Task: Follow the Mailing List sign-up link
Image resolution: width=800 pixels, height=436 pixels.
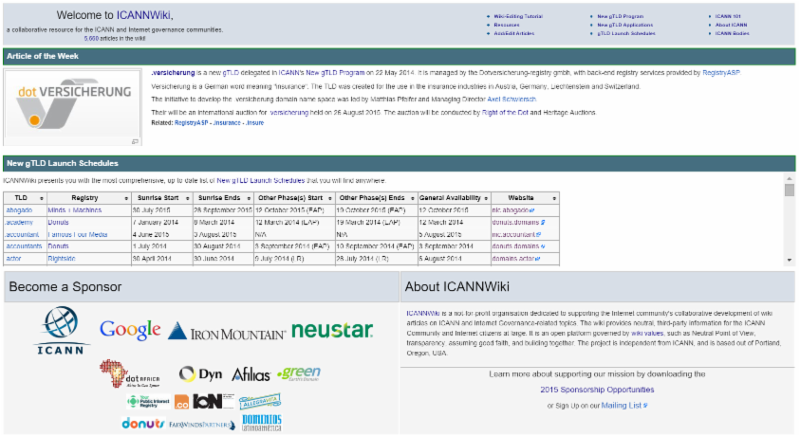Action: pyautogui.click(x=621, y=405)
